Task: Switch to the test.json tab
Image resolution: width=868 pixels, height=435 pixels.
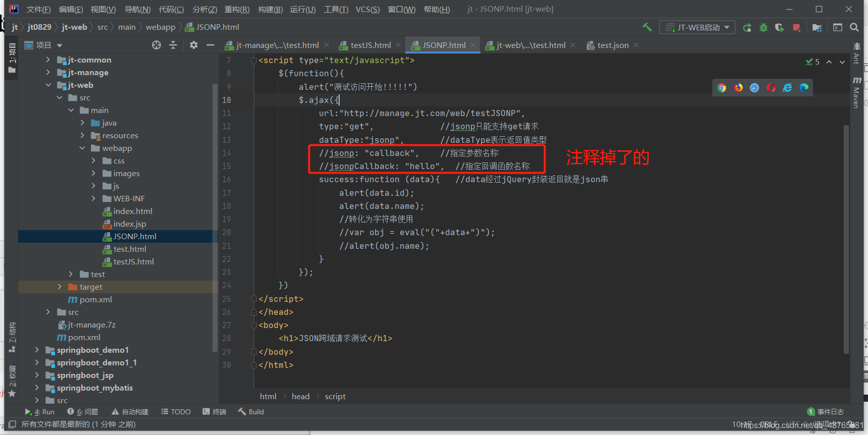Action: [x=613, y=45]
